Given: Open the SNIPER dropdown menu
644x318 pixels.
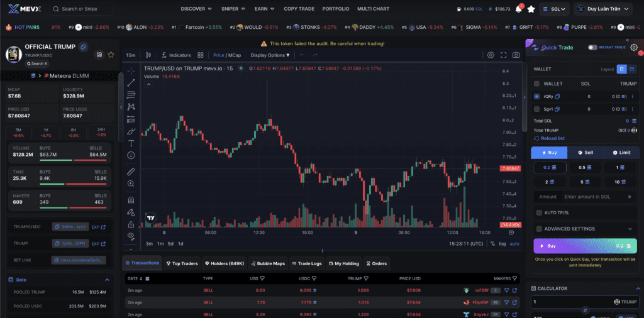Looking at the screenshot, I should (x=233, y=9).
